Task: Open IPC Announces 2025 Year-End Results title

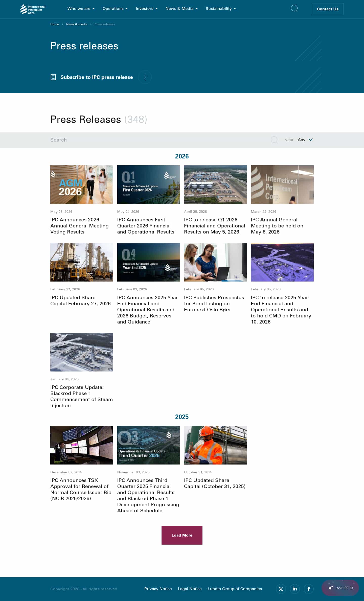Action: point(148,310)
